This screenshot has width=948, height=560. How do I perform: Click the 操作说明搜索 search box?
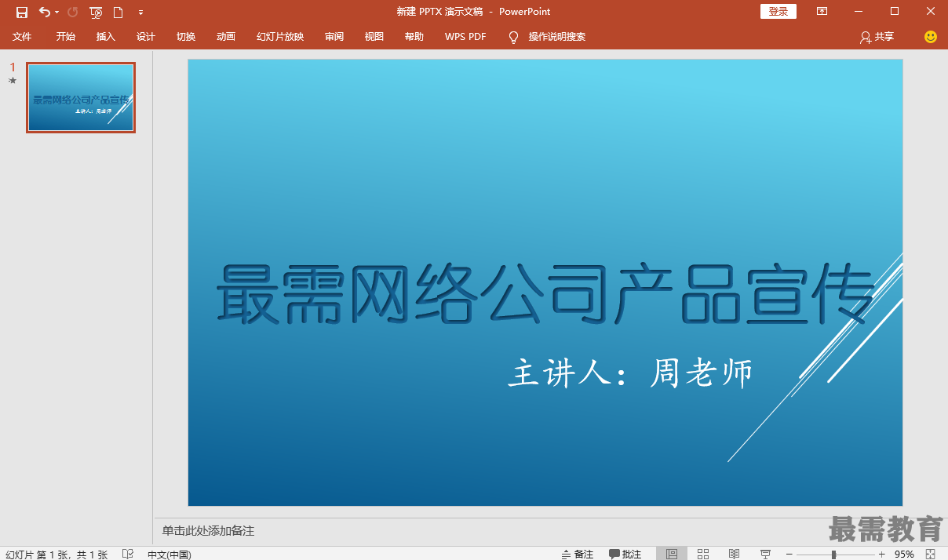pyautogui.click(x=557, y=37)
